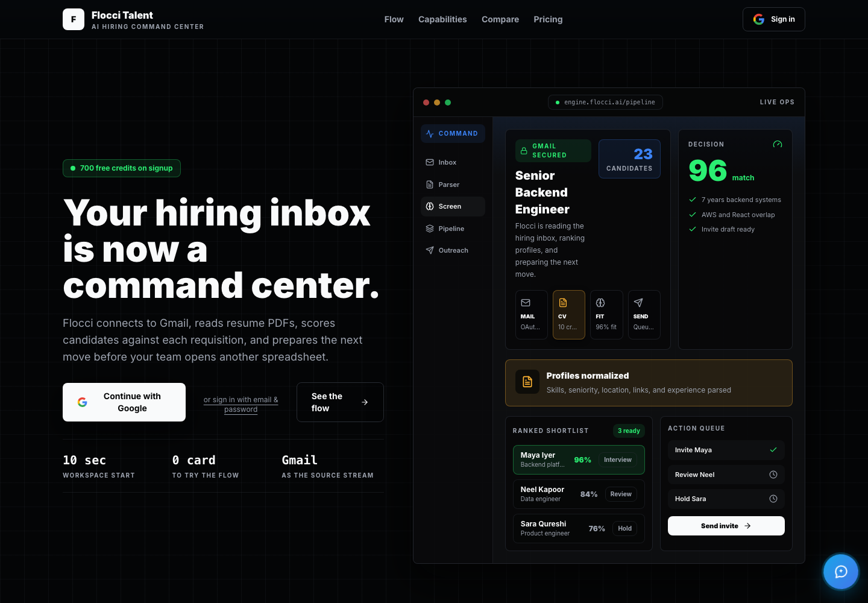This screenshot has width=868, height=603.
Task: Click the Flocci Talent F logo
Action: 74,19
